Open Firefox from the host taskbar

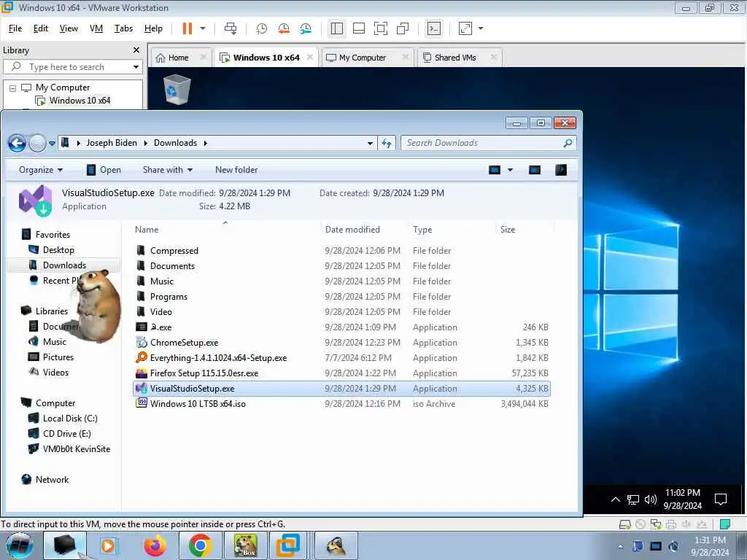(x=155, y=545)
